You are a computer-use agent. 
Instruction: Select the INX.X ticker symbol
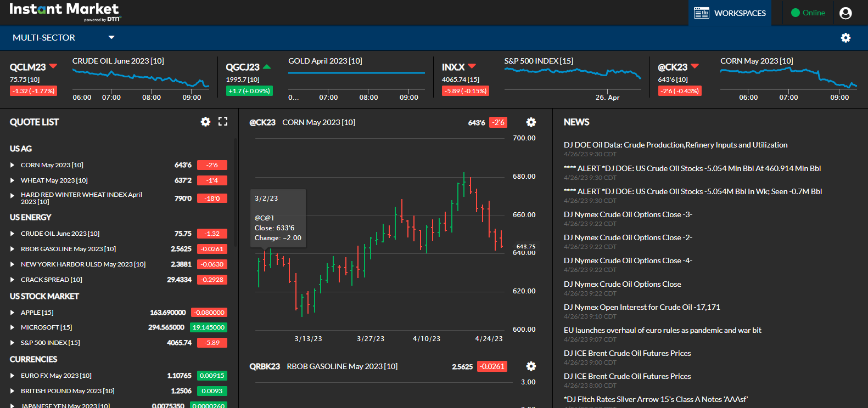(x=453, y=67)
